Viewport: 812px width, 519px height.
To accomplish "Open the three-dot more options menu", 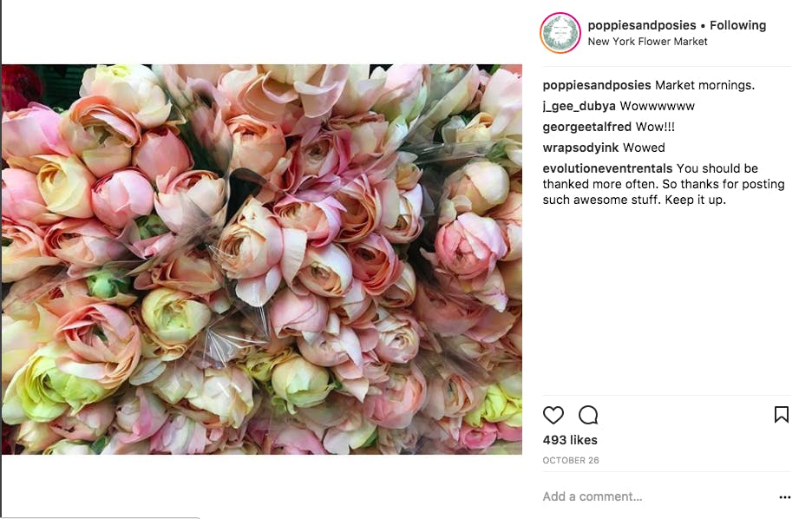I will (x=784, y=496).
